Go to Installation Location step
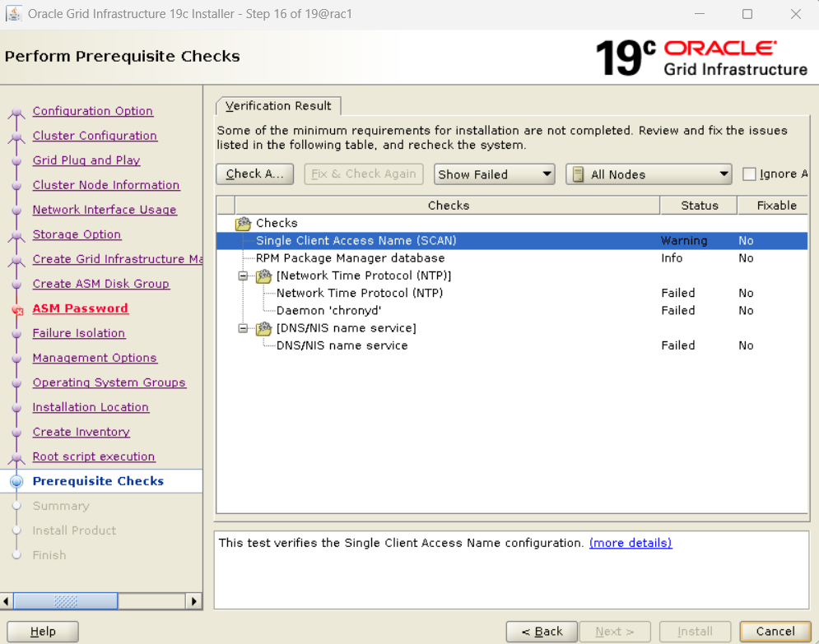 91,407
